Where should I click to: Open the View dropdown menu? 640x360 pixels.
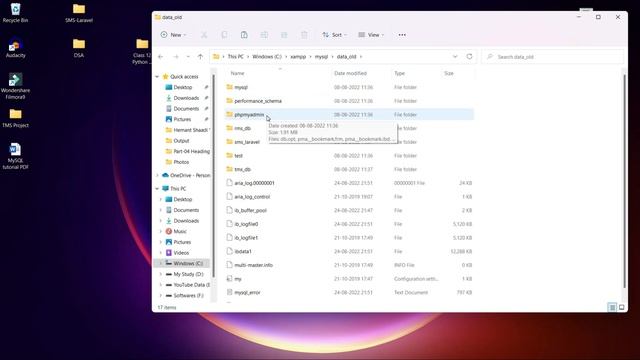pos(371,35)
